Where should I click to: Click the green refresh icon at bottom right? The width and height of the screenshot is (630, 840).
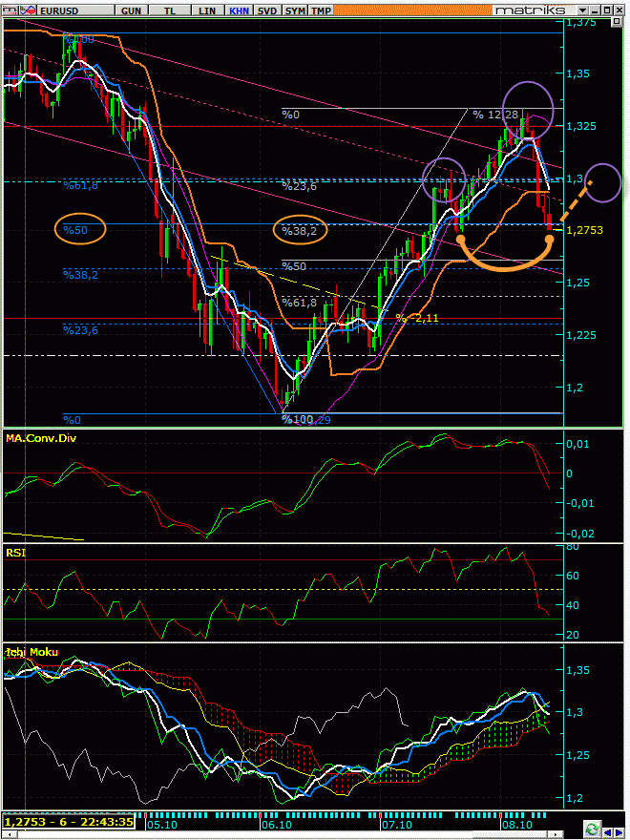(x=593, y=828)
